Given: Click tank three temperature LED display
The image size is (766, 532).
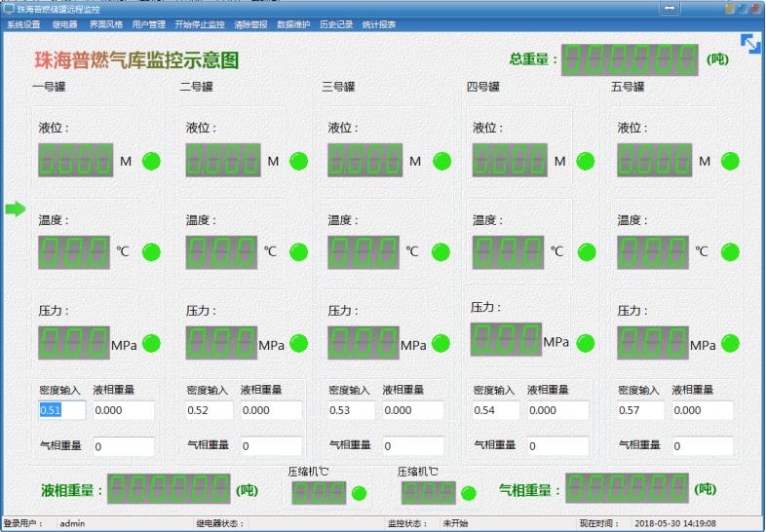Looking at the screenshot, I should (x=364, y=252).
